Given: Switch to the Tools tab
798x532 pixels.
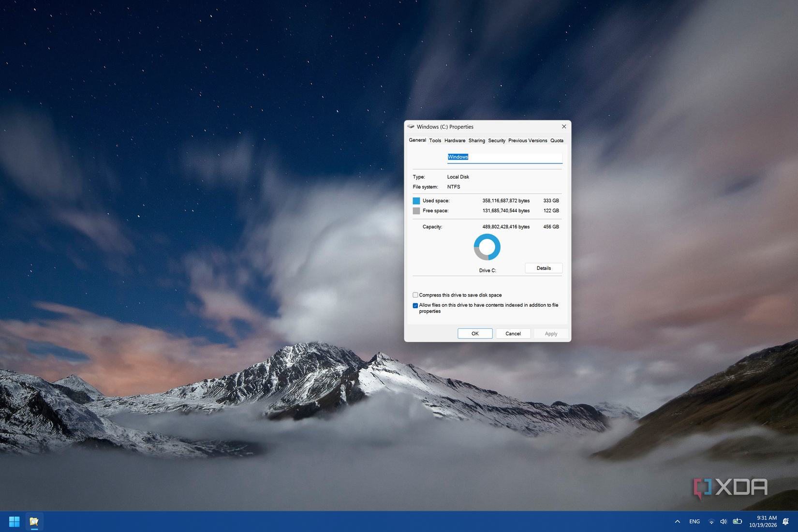Looking at the screenshot, I should [x=435, y=141].
